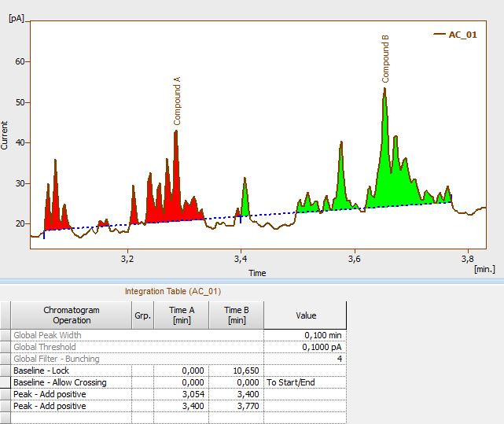Select the Baseline - Lock operation cell

tap(72, 371)
